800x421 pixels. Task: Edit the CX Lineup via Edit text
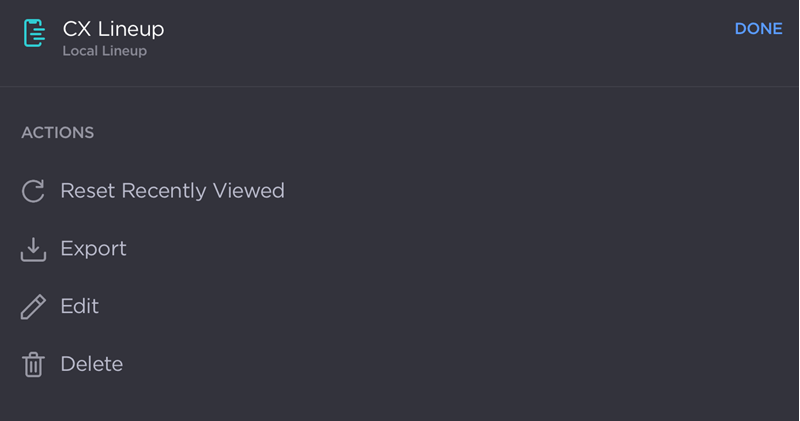point(79,307)
